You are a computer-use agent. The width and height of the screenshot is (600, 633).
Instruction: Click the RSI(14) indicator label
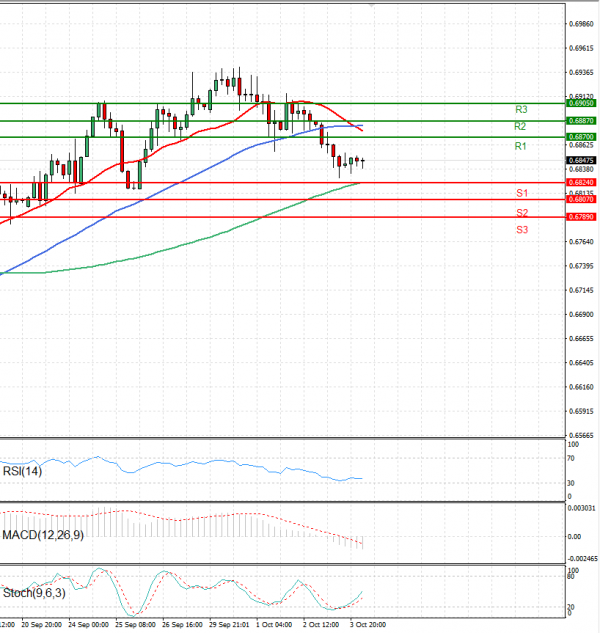[x=22, y=471]
